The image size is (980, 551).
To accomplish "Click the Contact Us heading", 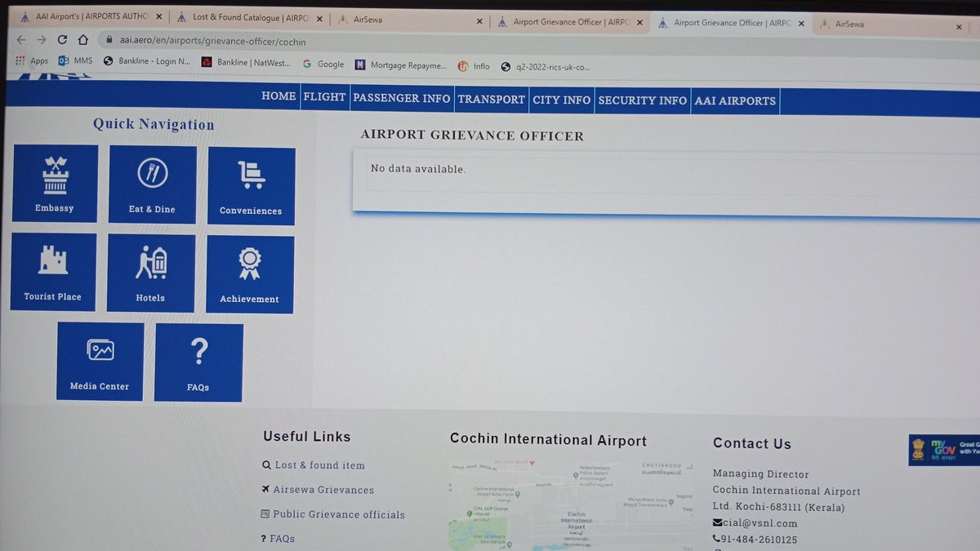I will [752, 444].
